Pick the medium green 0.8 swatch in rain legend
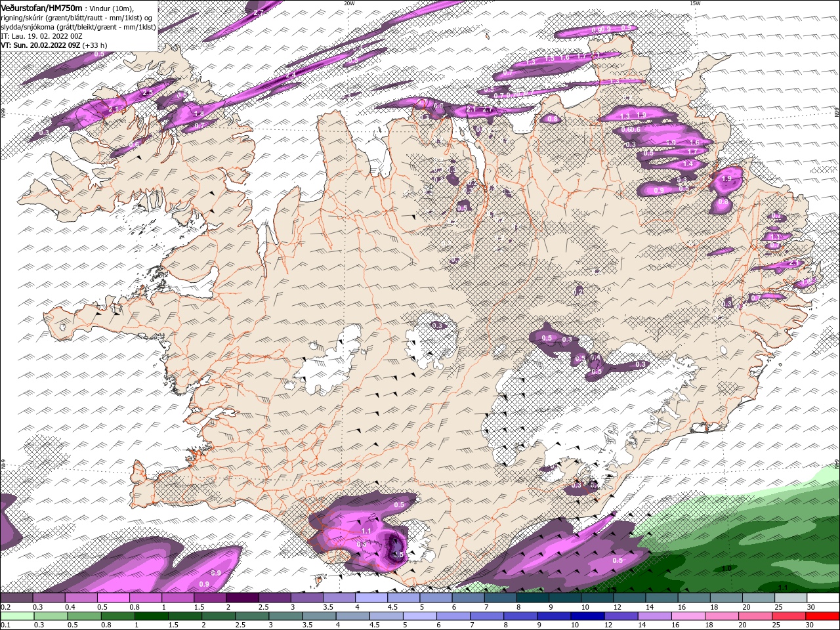This screenshot has width=840, height=630. 117,616
